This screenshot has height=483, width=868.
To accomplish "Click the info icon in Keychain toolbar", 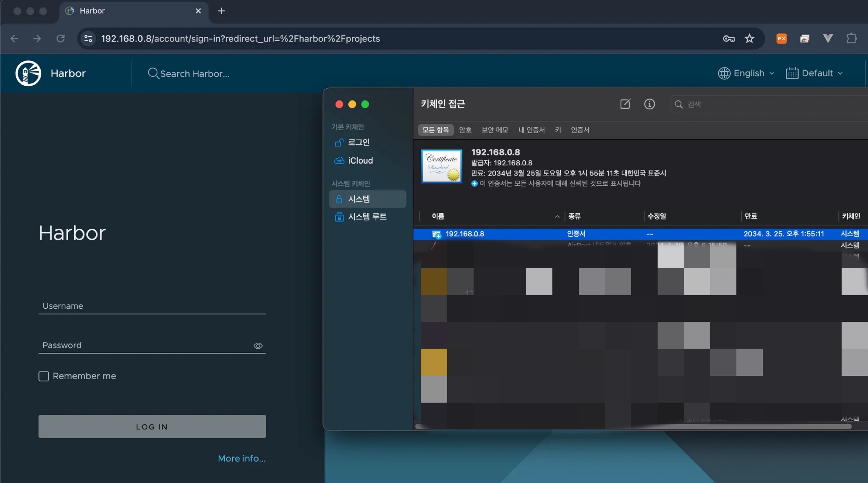I will click(x=649, y=104).
